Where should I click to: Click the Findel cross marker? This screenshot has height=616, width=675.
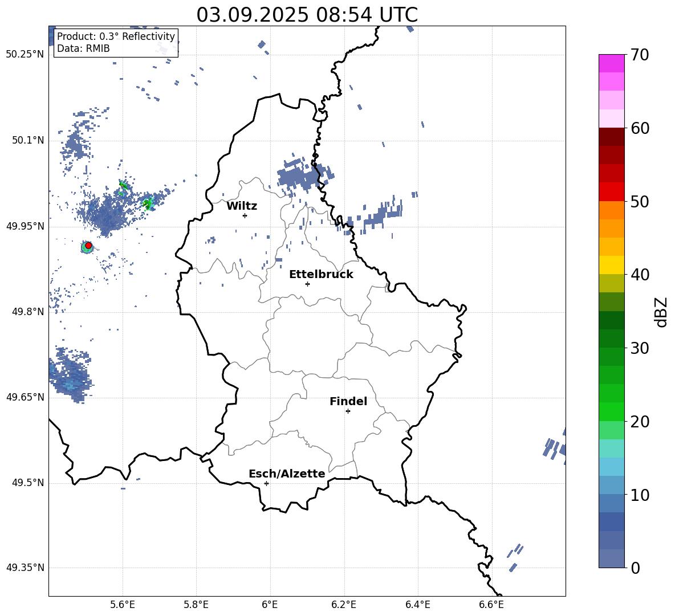(348, 411)
